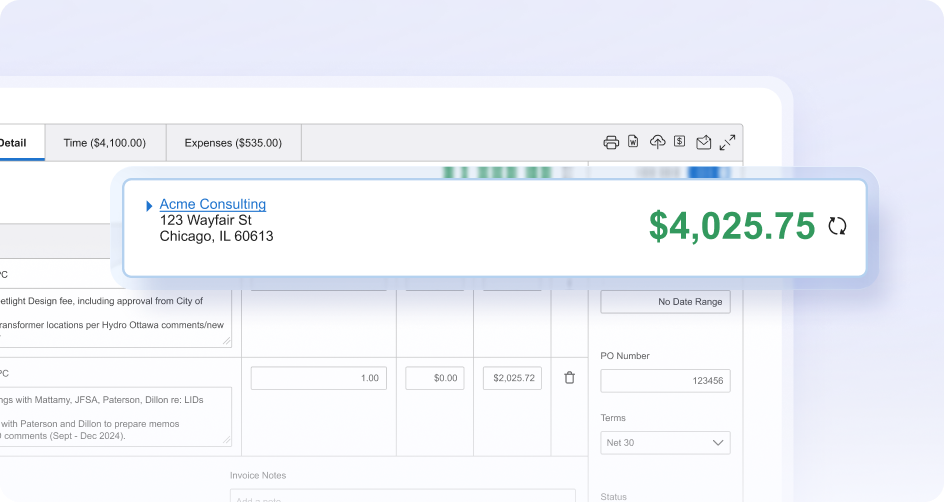Edit the rate field showing $0.00

tap(435, 378)
